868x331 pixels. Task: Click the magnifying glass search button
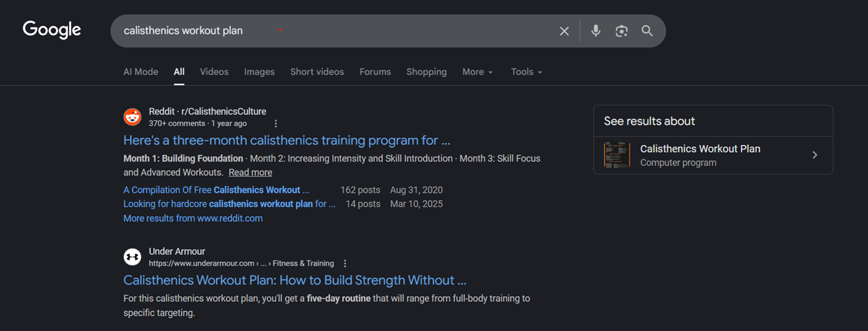[647, 31]
